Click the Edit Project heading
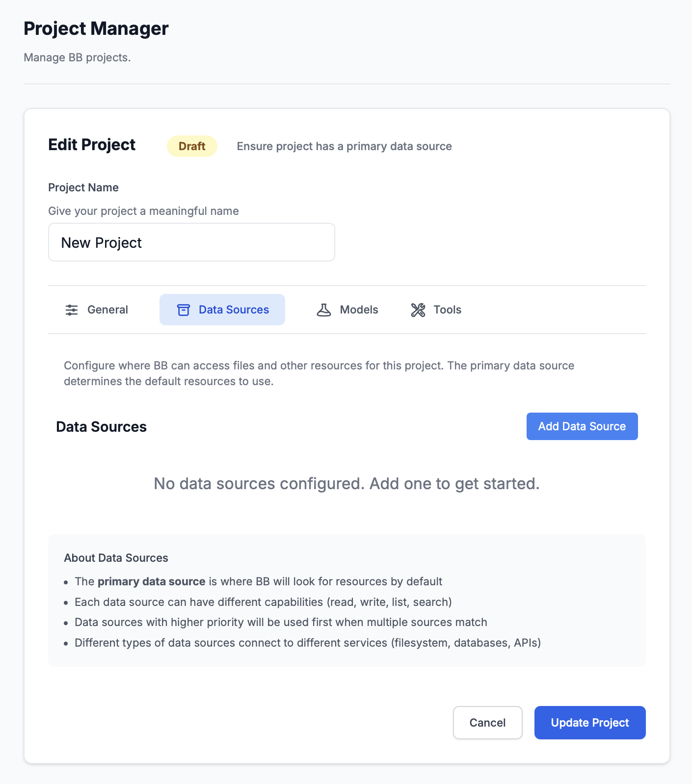 pos(92,145)
